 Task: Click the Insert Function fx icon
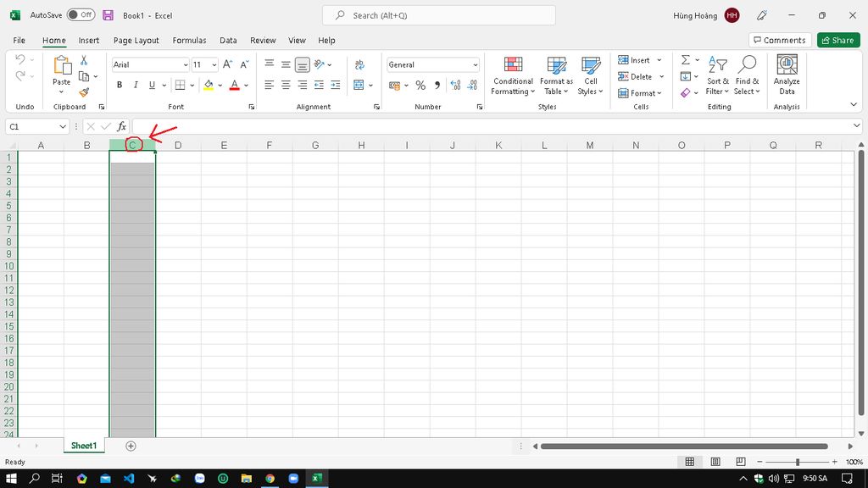(122, 126)
